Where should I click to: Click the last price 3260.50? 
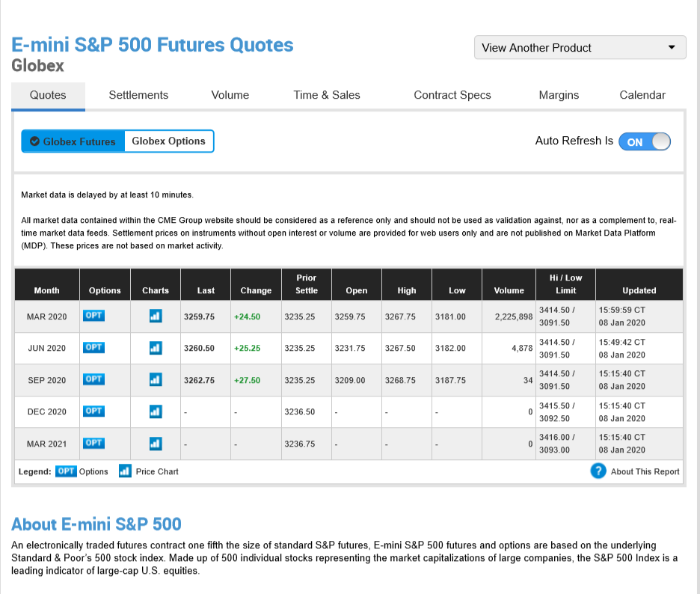pyautogui.click(x=199, y=348)
